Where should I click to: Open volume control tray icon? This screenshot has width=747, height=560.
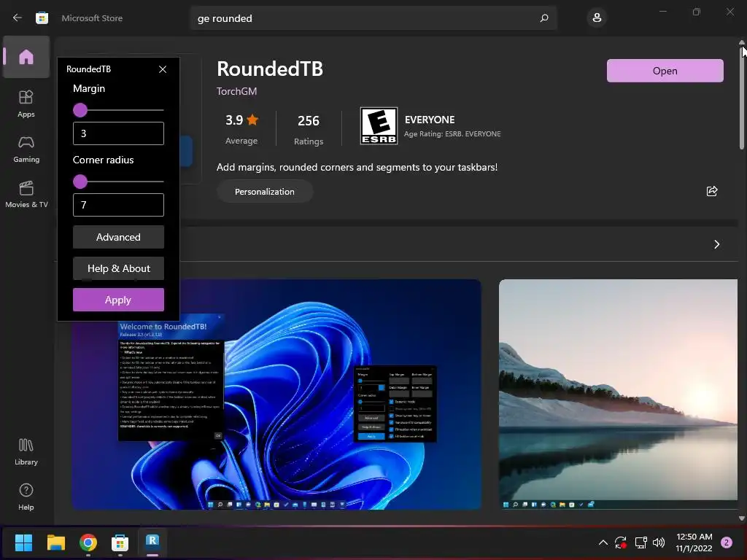tap(659, 542)
